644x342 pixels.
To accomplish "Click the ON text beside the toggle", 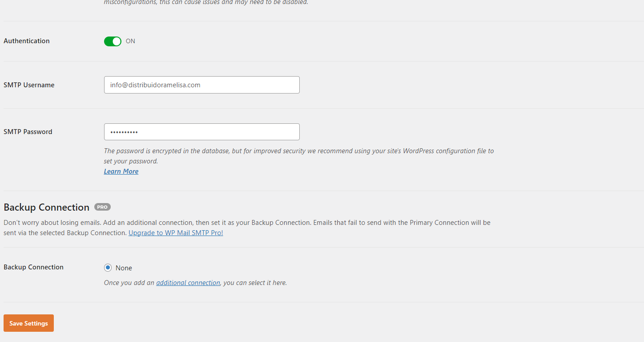I will 130,41.
